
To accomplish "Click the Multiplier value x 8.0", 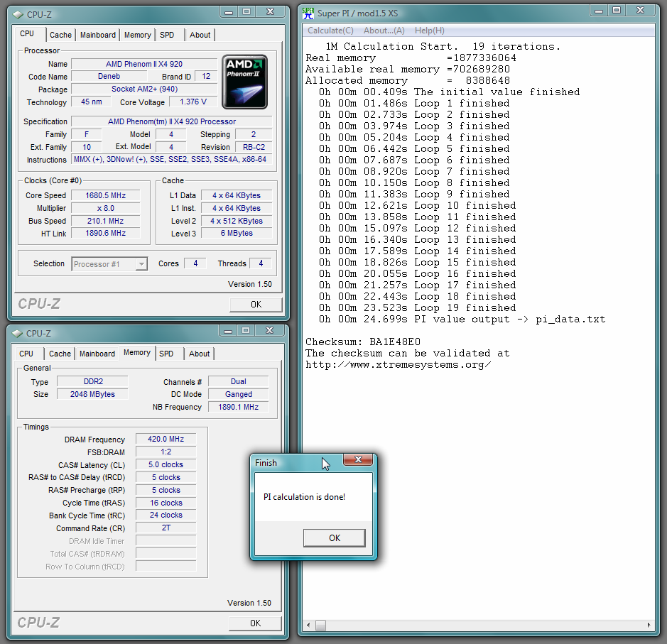I will pos(106,208).
